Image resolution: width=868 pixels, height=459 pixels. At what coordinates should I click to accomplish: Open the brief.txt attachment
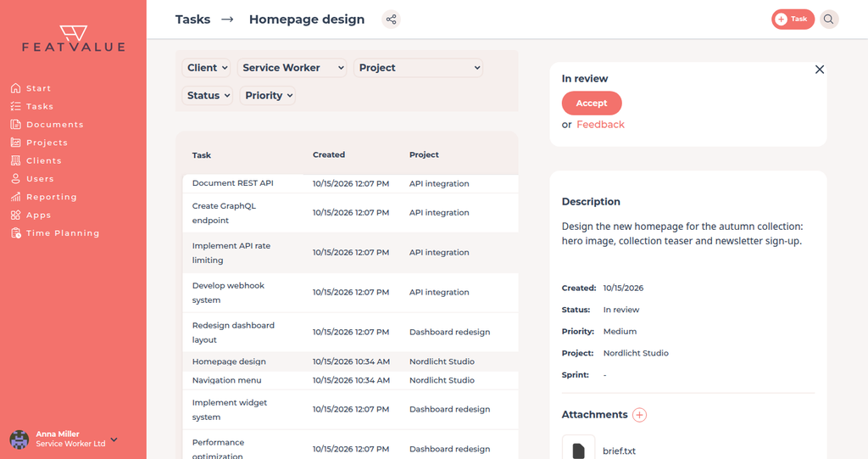[x=619, y=451]
